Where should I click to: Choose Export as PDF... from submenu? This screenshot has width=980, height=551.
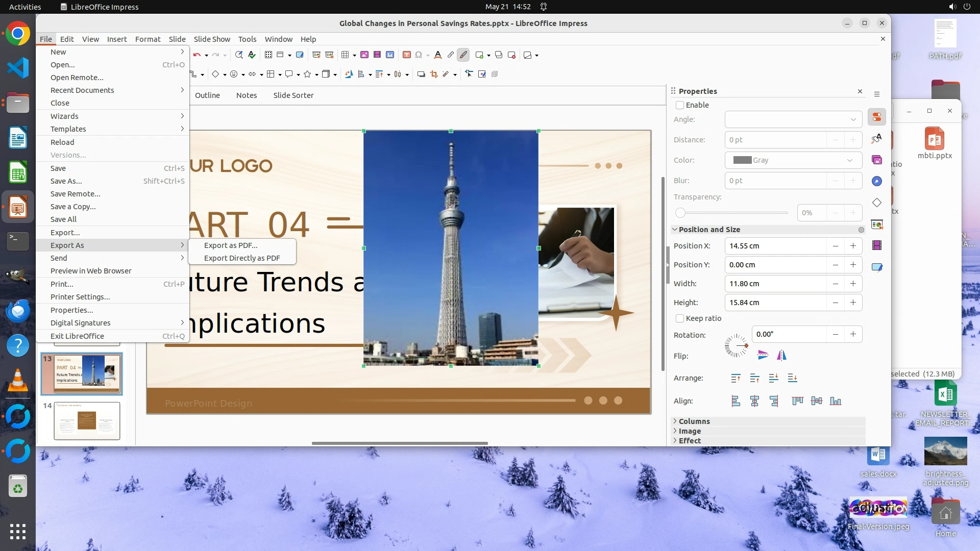231,245
